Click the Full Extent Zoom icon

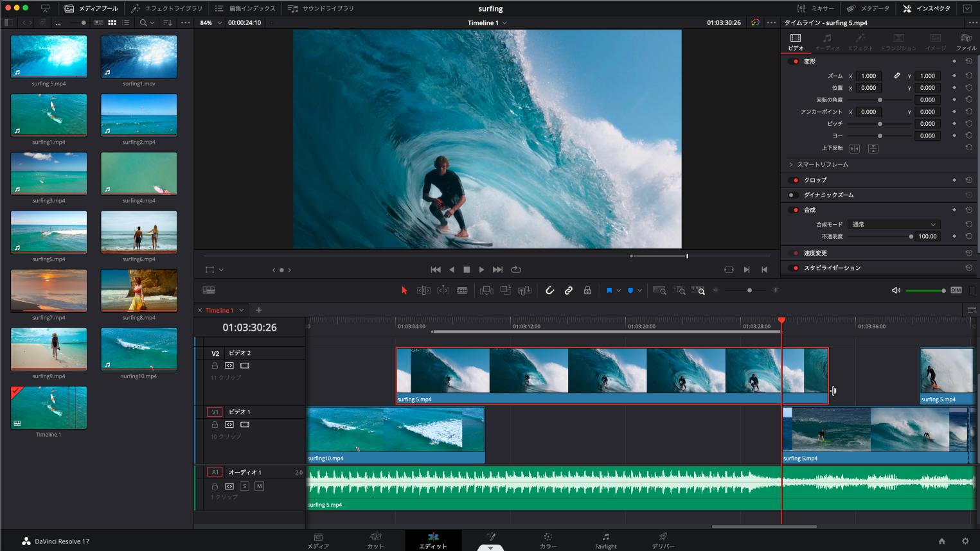click(659, 290)
